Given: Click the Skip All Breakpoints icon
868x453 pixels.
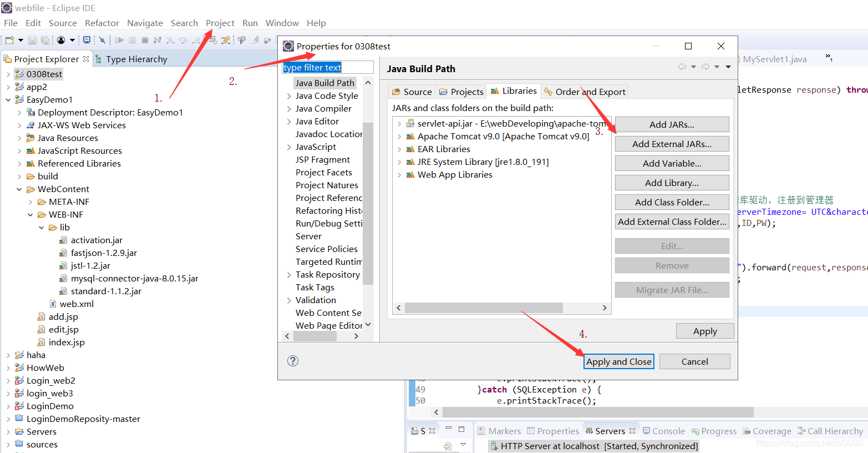Looking at the screenshot, I should 102,40.
